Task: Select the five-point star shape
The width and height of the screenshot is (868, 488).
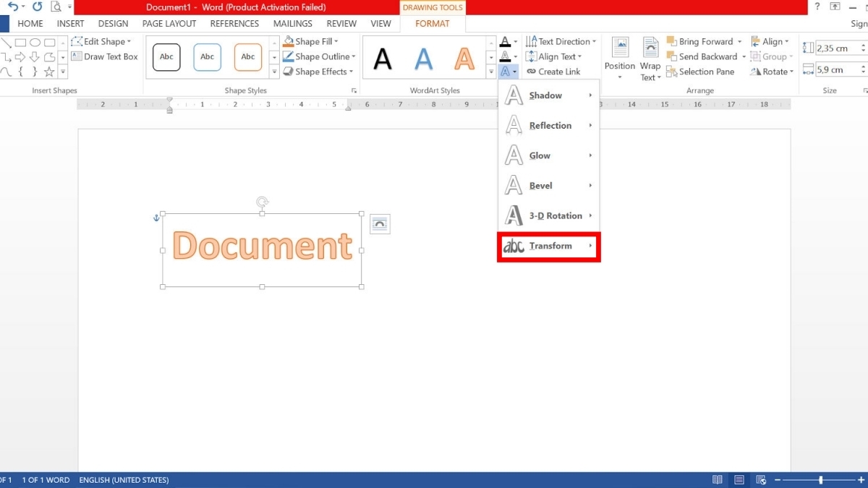Action: (49, 72)
